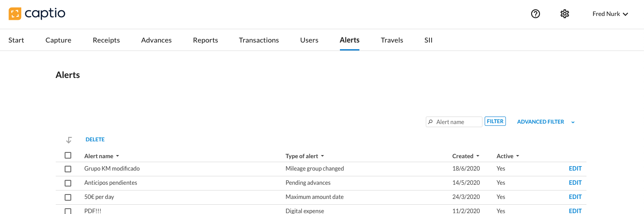
Task: Select the Anticipos pendientes checkbox
Action: tap(68, 183)
